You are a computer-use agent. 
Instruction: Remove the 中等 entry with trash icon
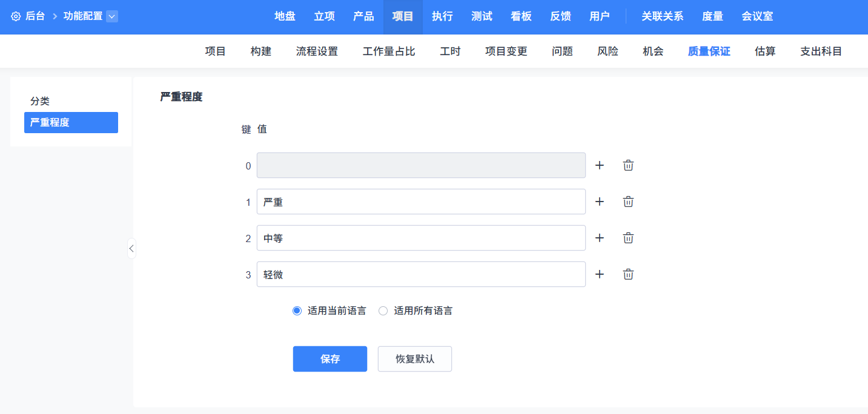coord(628,238)
